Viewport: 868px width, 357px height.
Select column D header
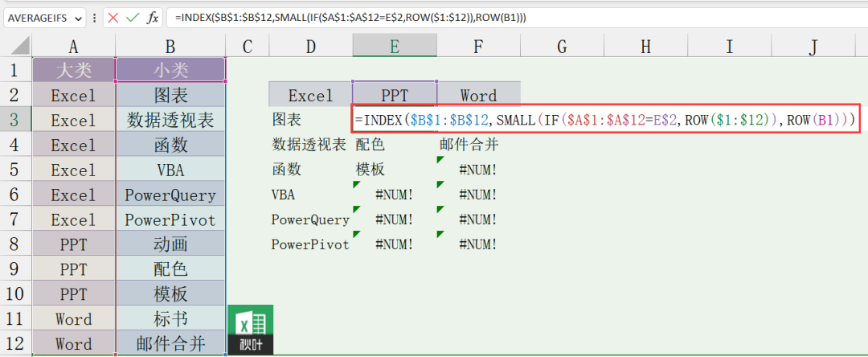[310, 46]
